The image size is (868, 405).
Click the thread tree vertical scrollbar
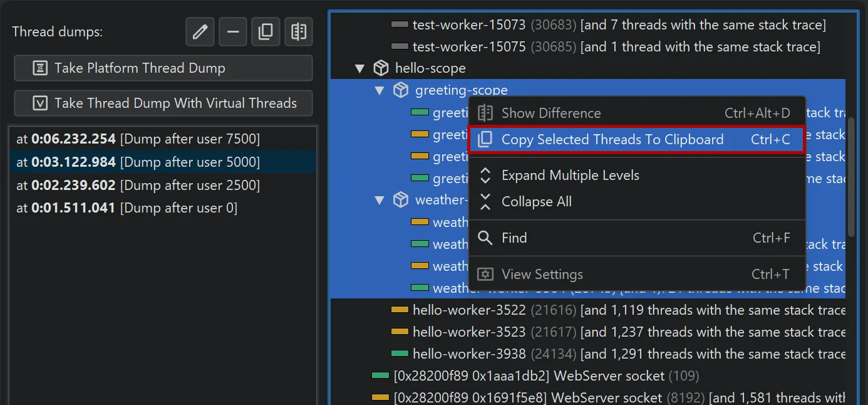[x=851, y=177]
